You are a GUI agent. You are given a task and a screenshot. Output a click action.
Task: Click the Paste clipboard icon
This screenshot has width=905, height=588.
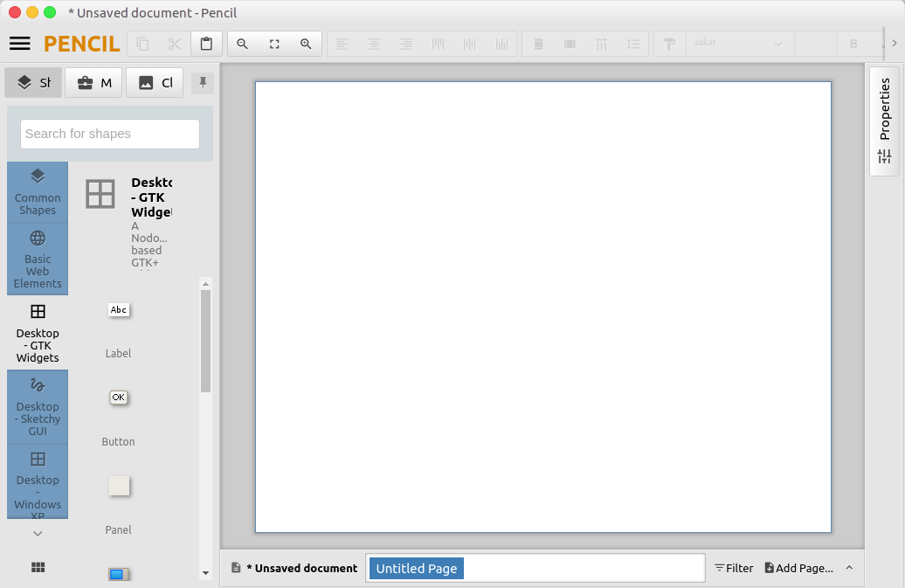206,44
